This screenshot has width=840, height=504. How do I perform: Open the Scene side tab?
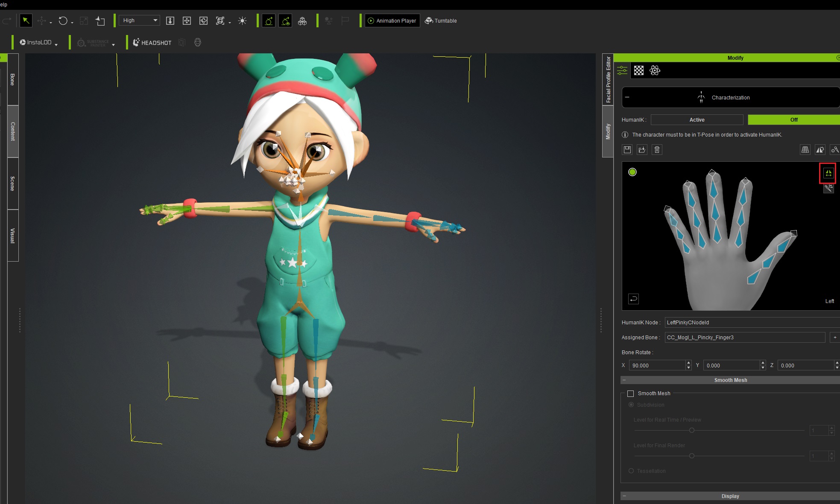pyautogui.click(x=13, y=184)
